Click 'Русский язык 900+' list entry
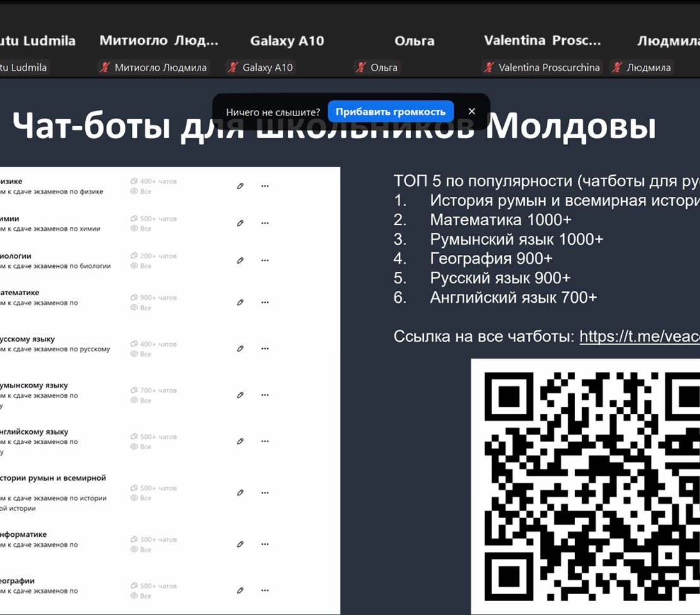This screenshot has width=700, height=615. [501, 278]
